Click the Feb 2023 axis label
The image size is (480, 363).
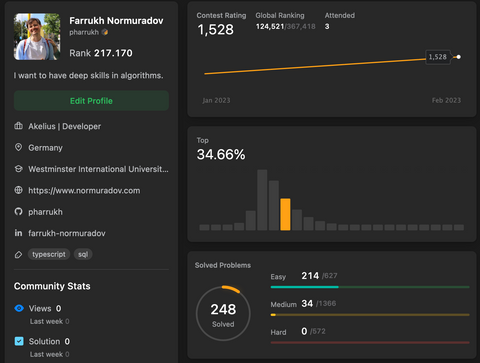446,100
